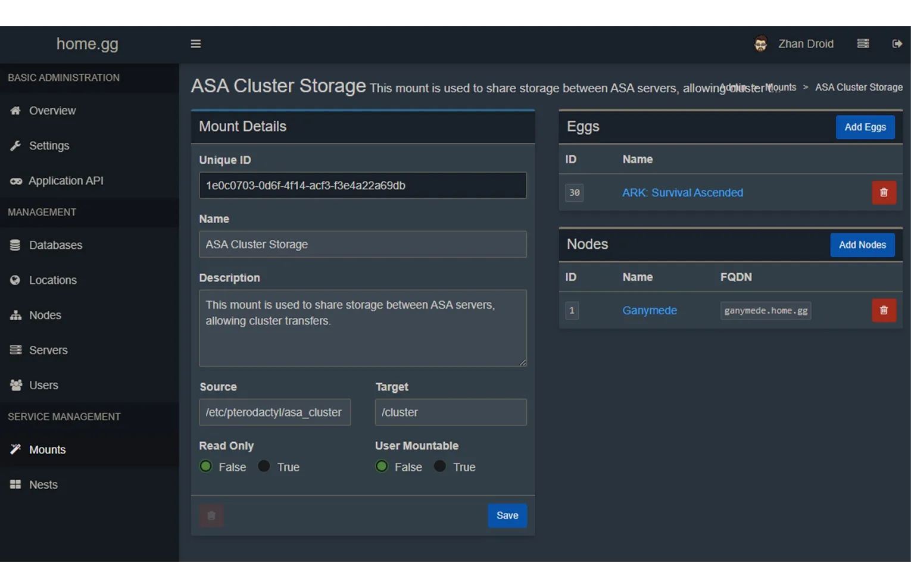This screenshot has width=911, height=588.
Task: Open the Ganymede node link
Action: (649, 311)
